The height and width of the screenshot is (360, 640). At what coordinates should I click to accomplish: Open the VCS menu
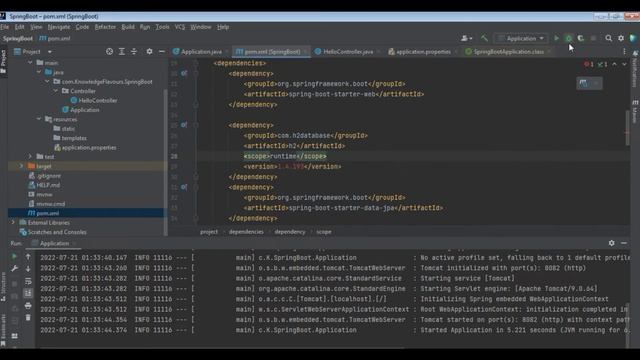click(x=180, y=27)
